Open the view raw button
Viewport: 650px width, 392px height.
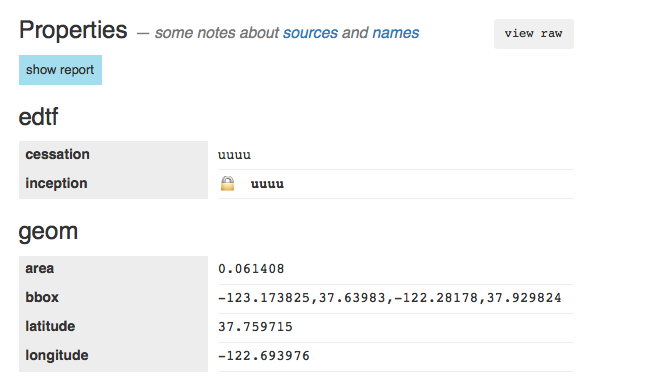534,34
